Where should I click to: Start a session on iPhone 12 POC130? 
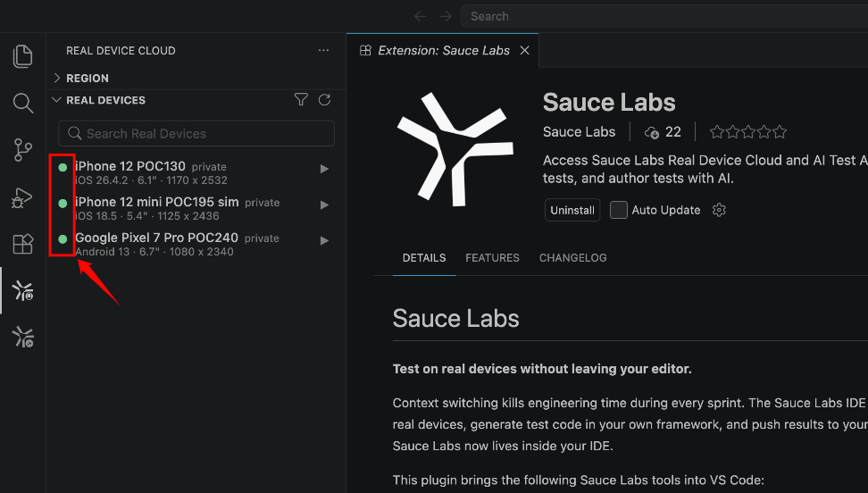(x=324, y=169)
